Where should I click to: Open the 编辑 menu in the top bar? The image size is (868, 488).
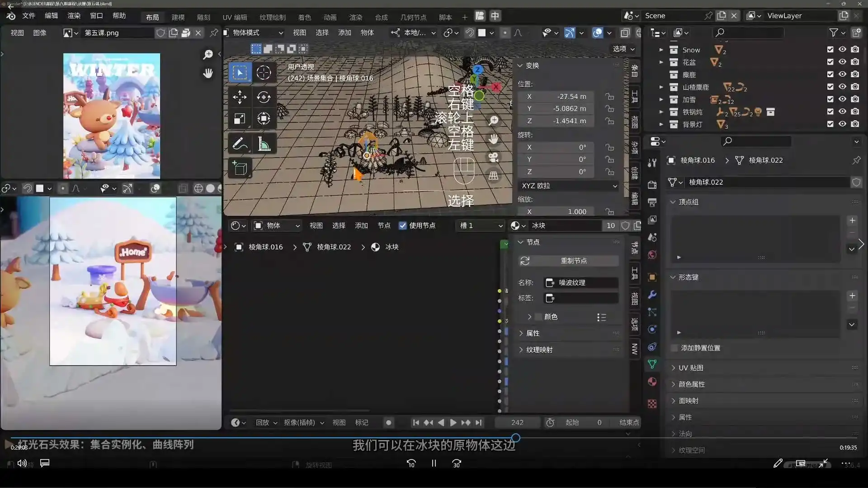tap(51, 15)
